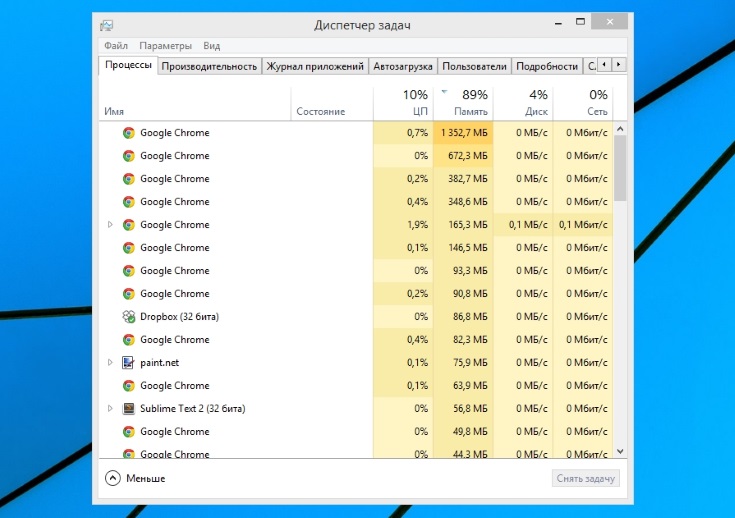This screenshot has width=735, height=518.
Task: Click the CPU value 0,7%
Action: [418, 133]
